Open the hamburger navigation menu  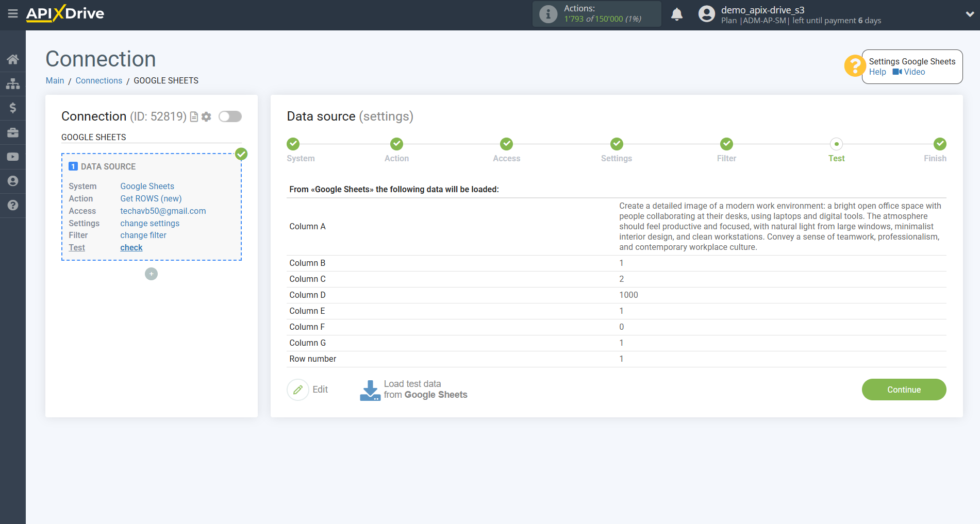[x=13, y=14]
